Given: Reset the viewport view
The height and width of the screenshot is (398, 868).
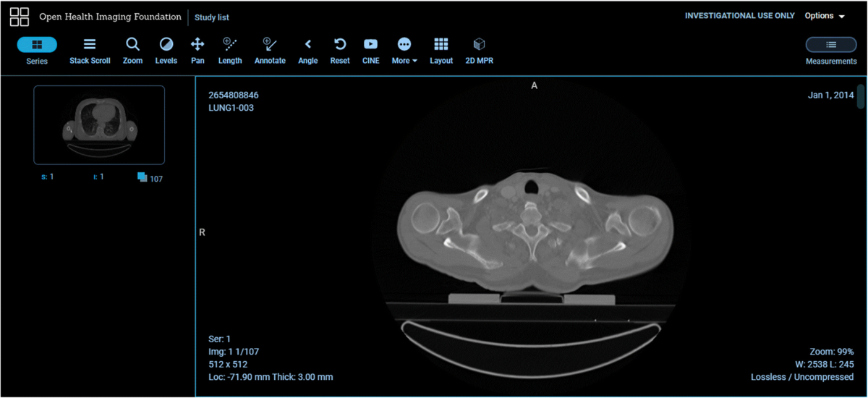Looking at the screenshot, I should [x=340, y=51].
